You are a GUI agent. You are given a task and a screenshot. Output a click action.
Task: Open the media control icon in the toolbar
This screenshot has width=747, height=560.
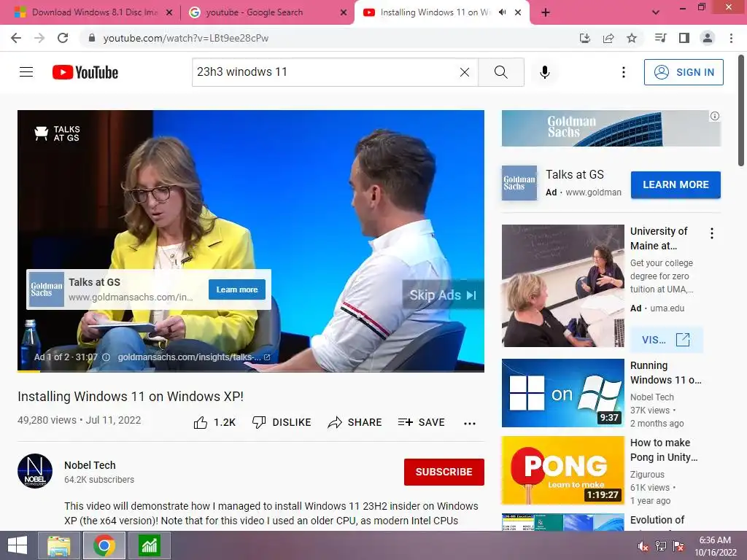pos(660,38)
